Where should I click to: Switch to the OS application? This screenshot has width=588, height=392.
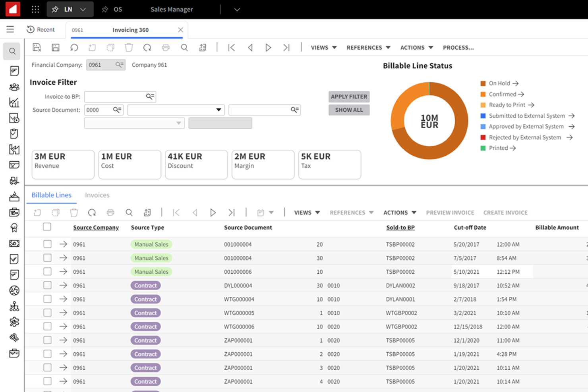[x=113, y=9]
